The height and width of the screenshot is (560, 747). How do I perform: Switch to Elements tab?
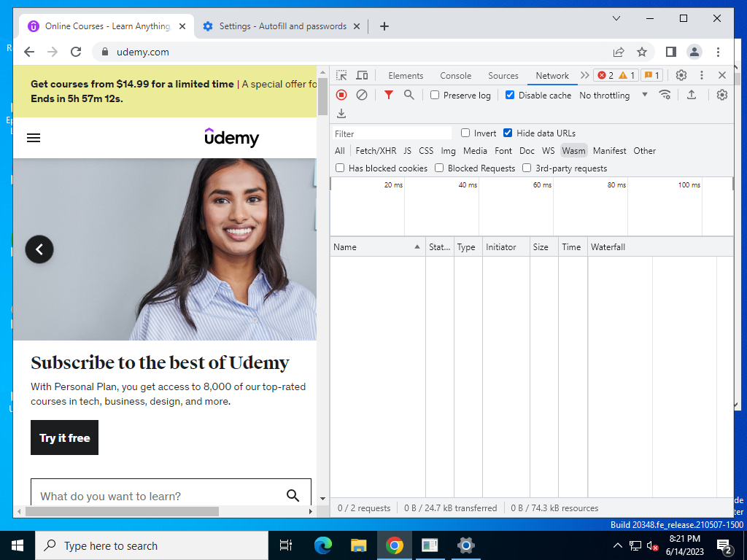click(406, 75)
